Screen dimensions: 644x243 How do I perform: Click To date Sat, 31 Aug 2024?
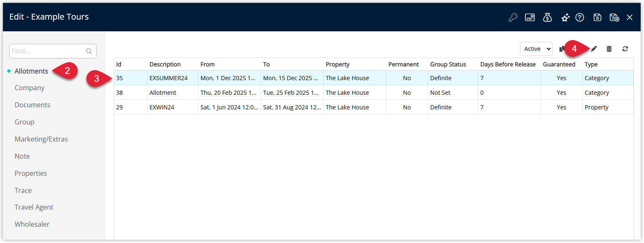click(x=292, y=107)
